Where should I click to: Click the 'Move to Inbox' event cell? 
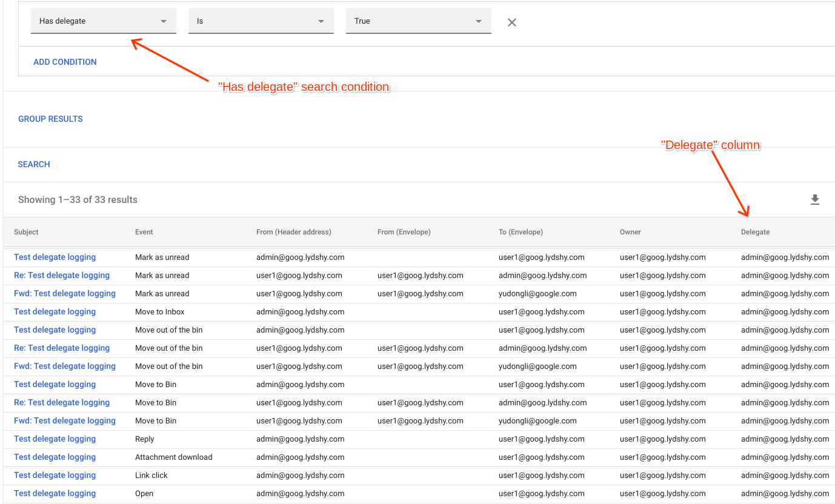coord(160,312)
